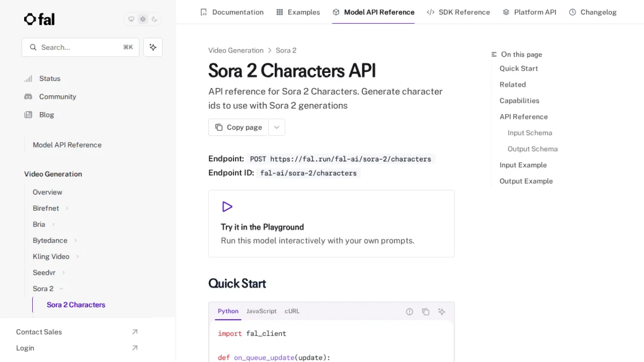This screenshot has width=644, height=362.
Task: Open the Blog link
Action: click(47, 115)
